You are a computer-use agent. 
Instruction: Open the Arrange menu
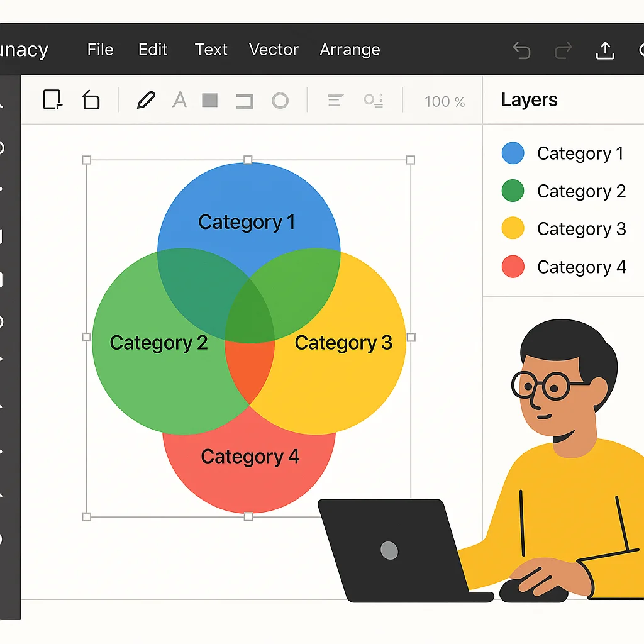pyautogui.click(x=350, y=50)
